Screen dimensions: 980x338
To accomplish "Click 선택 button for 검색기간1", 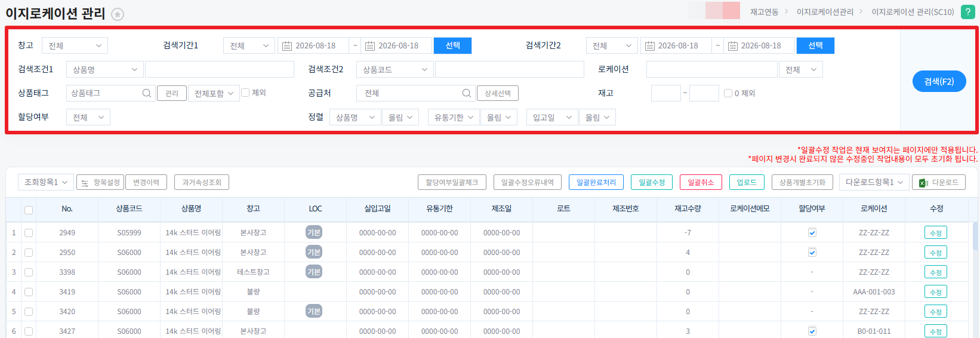I will (x=452, y=45).
